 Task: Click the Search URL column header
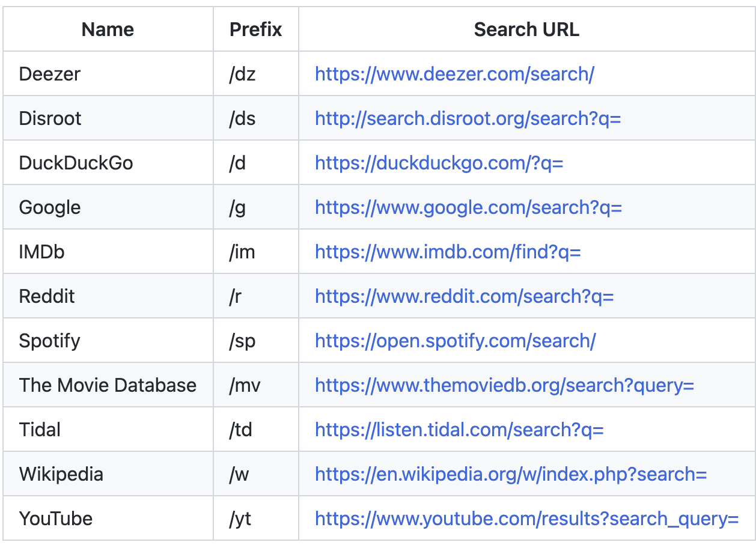[x=526, y=29]
